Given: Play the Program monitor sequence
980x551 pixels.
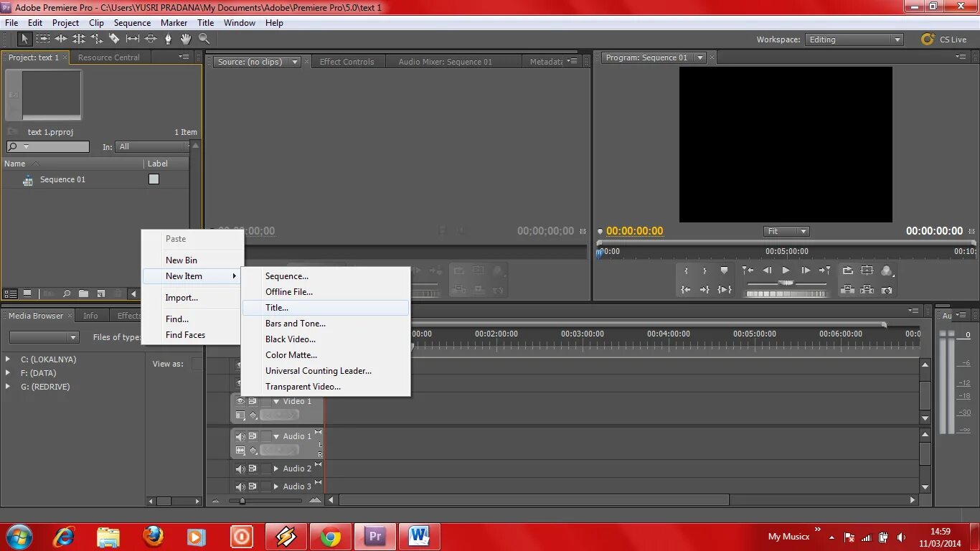Looking at the screenshot, I should tap(786, 270).
